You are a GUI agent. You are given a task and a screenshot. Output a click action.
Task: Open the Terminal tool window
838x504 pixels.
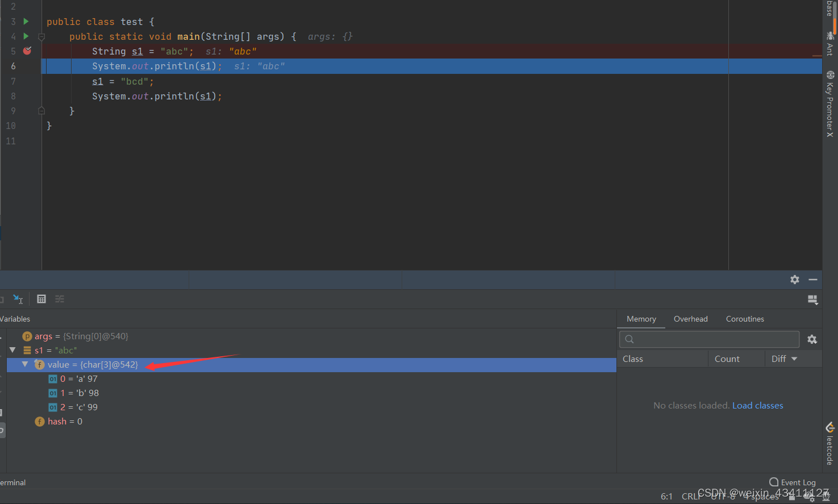(12, 482)
